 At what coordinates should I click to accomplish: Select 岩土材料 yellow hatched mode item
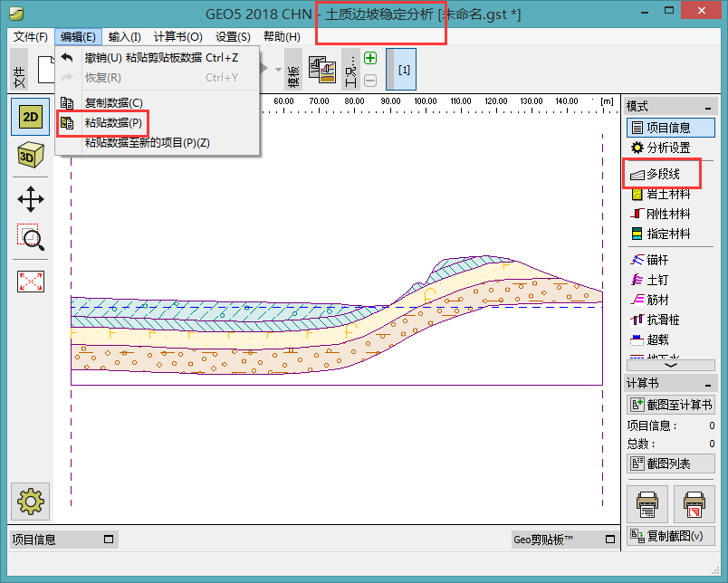coord(667,194)
